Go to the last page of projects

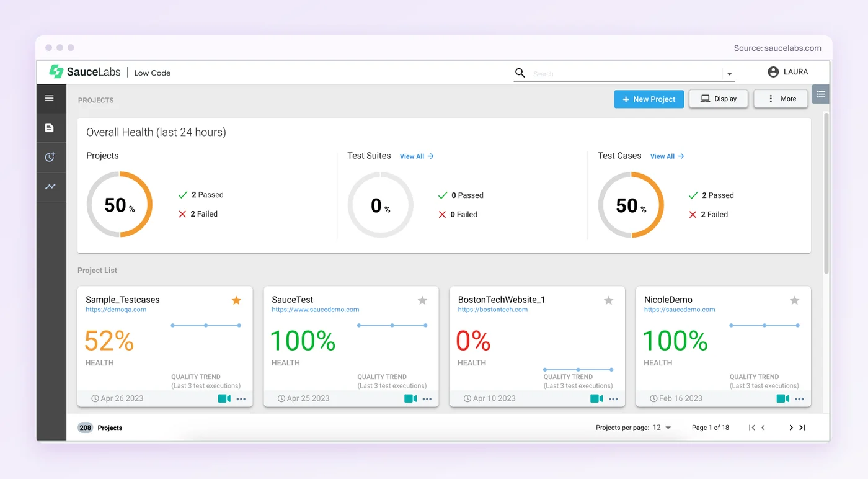[802, 428]
